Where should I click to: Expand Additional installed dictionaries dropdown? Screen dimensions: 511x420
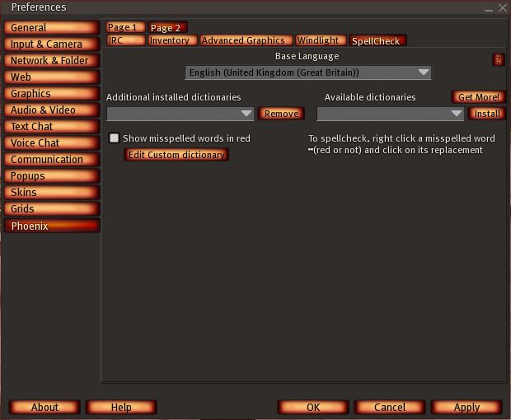180,114
